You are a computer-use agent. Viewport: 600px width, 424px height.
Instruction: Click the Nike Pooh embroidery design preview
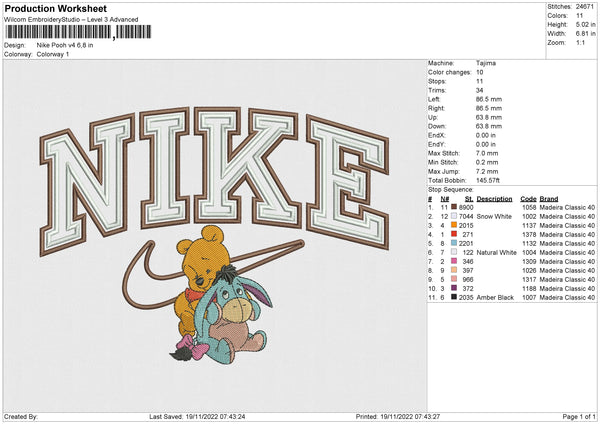214,234
